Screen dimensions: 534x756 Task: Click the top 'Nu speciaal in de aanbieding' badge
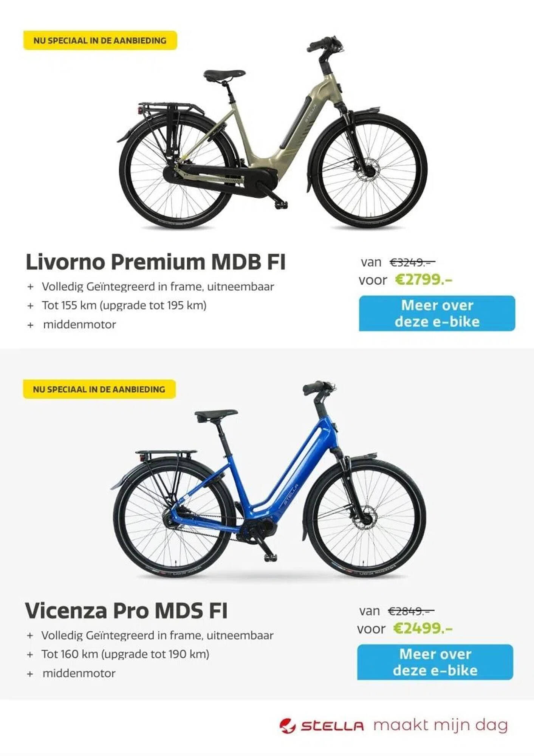coord(100,40)
